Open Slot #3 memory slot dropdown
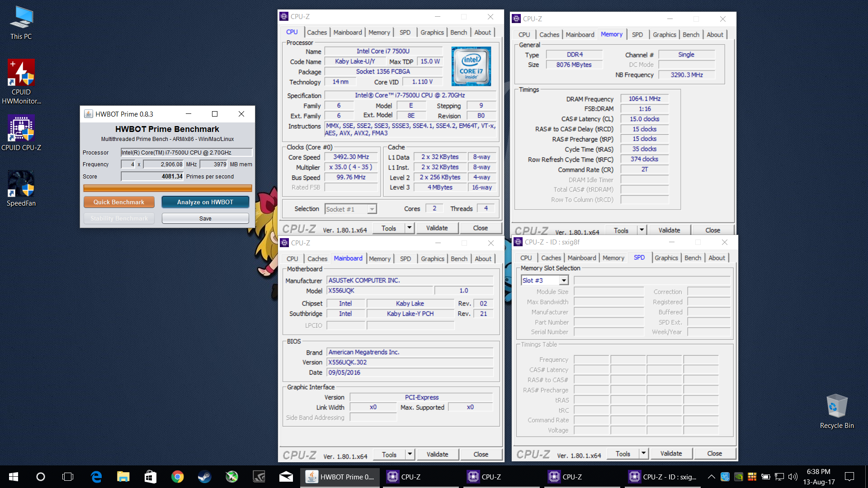868x488 pixels. 545,281
